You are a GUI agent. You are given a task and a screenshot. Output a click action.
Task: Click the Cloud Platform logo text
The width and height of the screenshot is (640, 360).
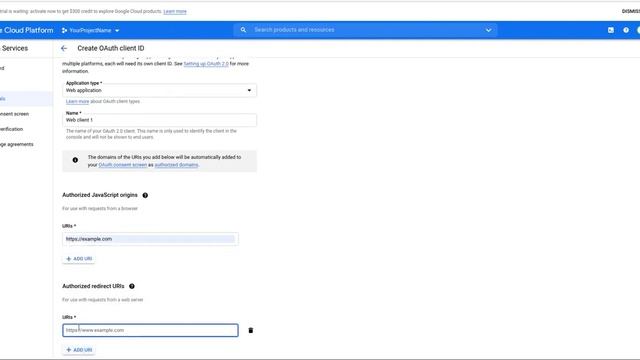(27, 30)
